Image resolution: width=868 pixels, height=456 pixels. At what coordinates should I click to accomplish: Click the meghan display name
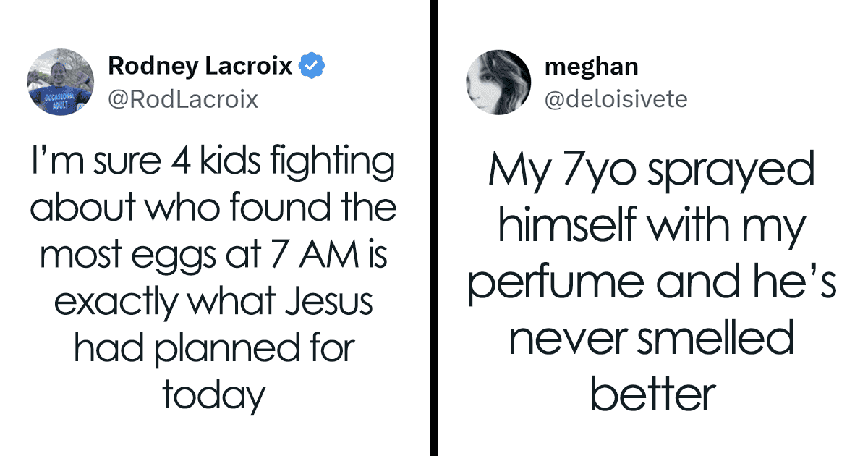pos(591,67)
